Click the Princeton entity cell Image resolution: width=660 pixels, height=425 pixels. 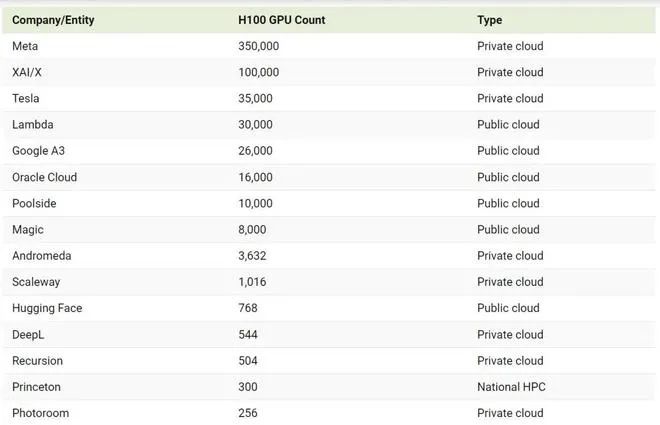36,387
